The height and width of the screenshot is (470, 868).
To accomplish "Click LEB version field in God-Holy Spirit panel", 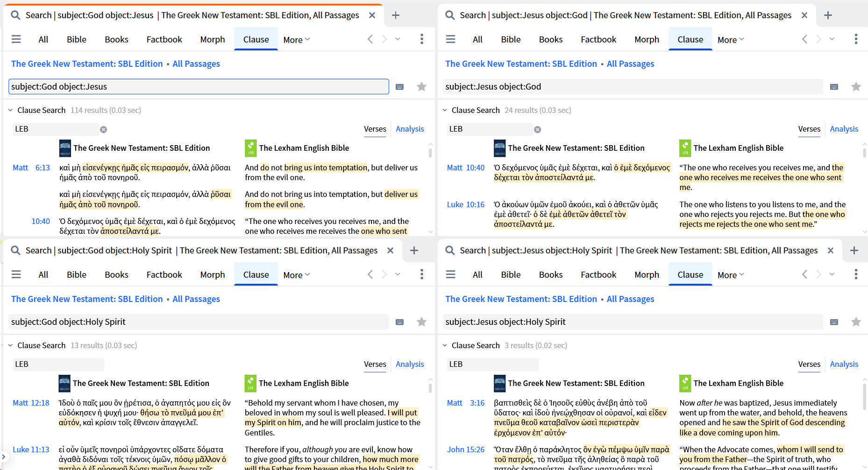I will click(58, 365).
